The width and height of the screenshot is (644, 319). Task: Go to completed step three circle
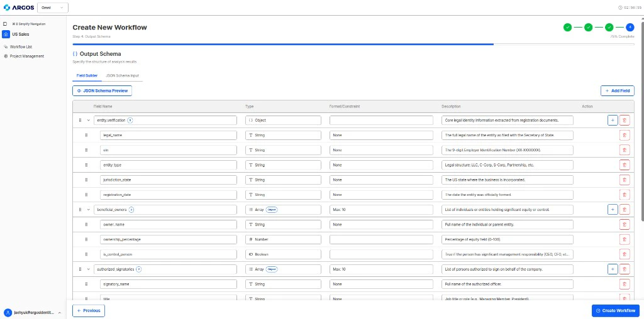click(x=609, y=28)
